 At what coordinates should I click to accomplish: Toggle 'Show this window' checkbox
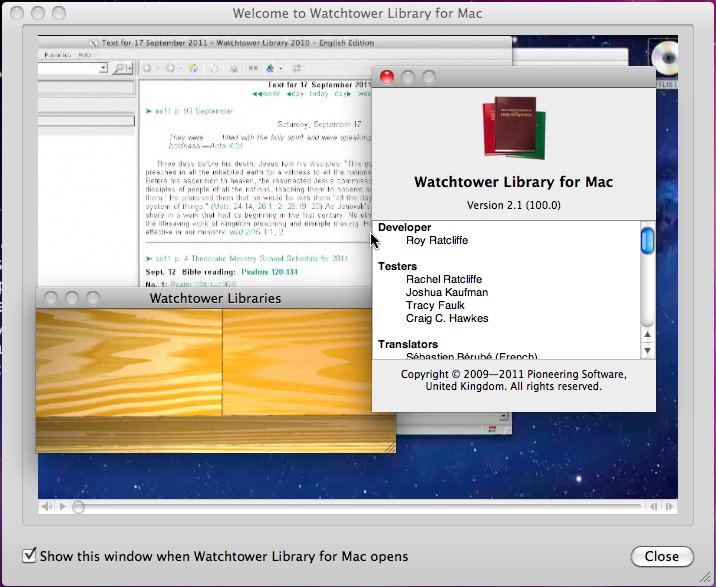click(x=30, y=555)
